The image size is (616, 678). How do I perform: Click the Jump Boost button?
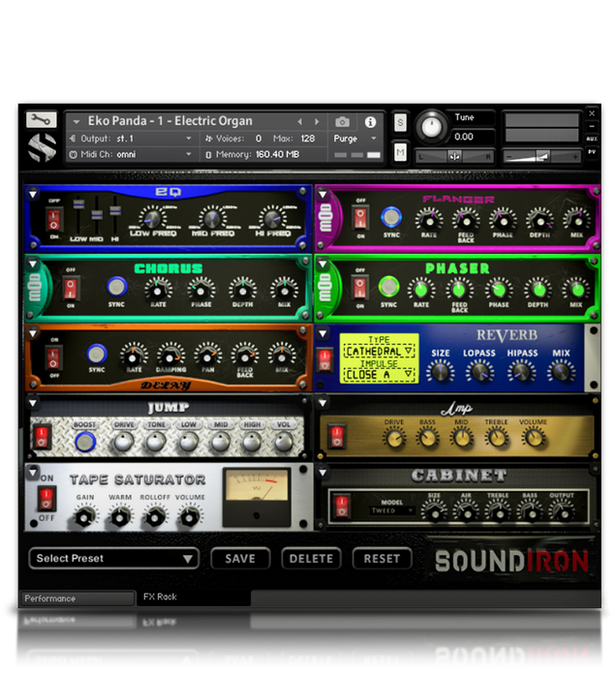(85, 442)
